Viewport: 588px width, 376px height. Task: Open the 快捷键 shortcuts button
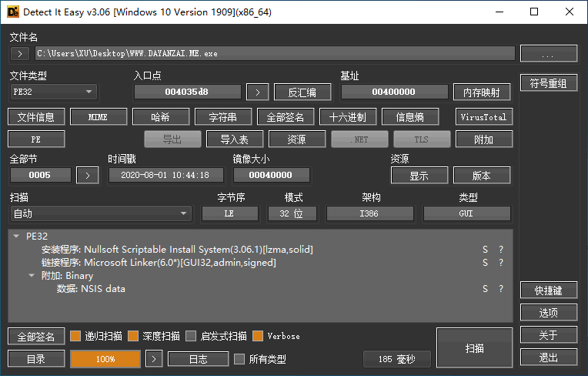pos(549,290)
